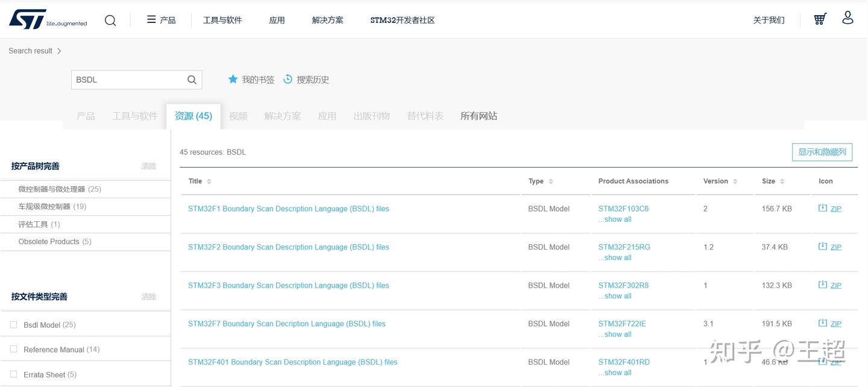Switch to 工具与软件 results tab
This screenshot has width=868, height=387.
pyautogui.click(x=134, y=116)
